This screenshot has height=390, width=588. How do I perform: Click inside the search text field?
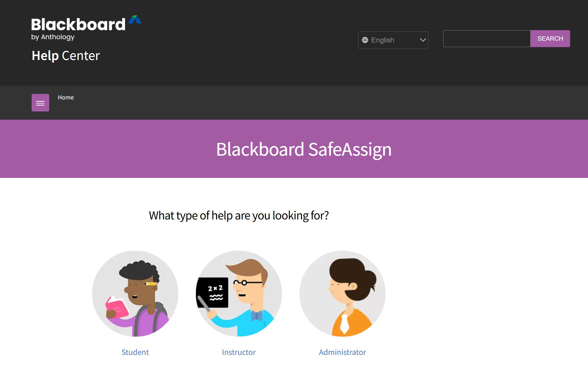click(486, 38)
